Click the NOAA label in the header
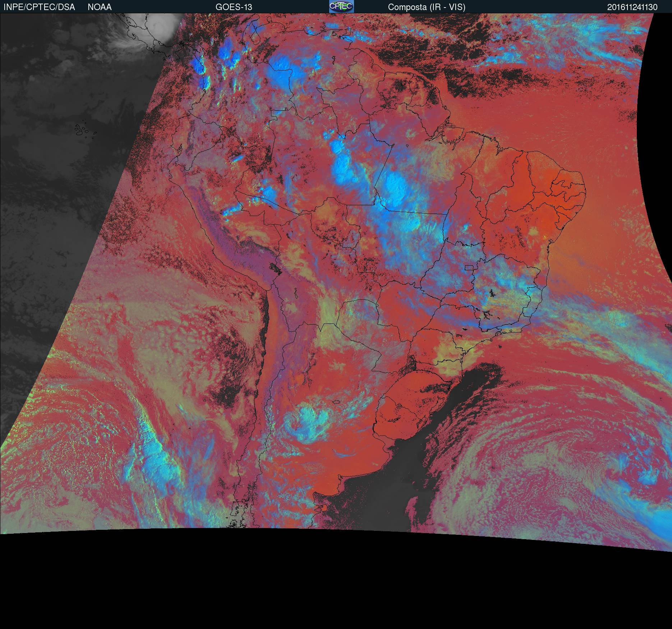The width and height of the screenshot is (672, 629). 100,7
